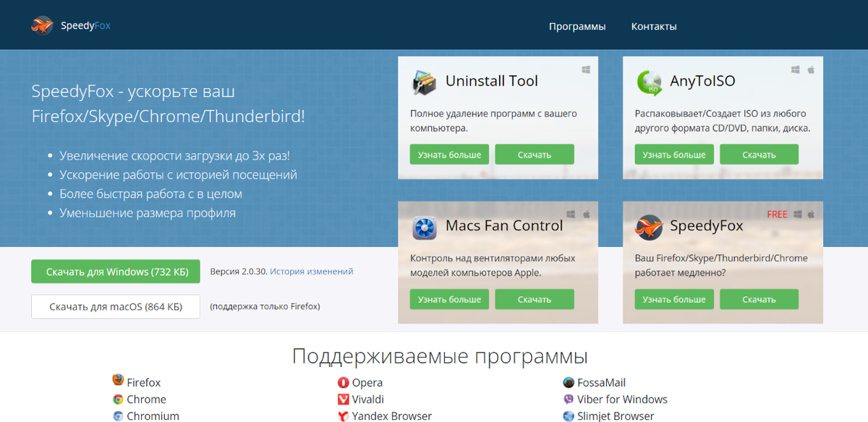Screen dimensions: 868x422
Task: Open the Контакты page
Action: [x=653, y=26]
